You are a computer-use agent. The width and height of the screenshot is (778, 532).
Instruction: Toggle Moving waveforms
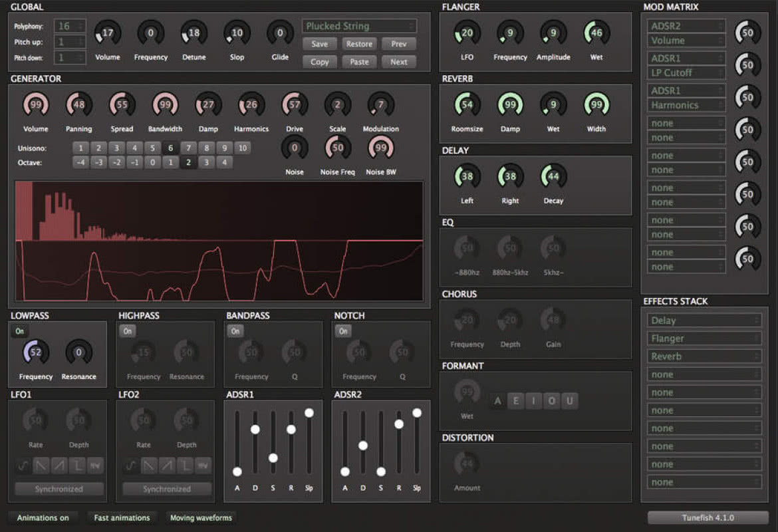tap(201, 517)
